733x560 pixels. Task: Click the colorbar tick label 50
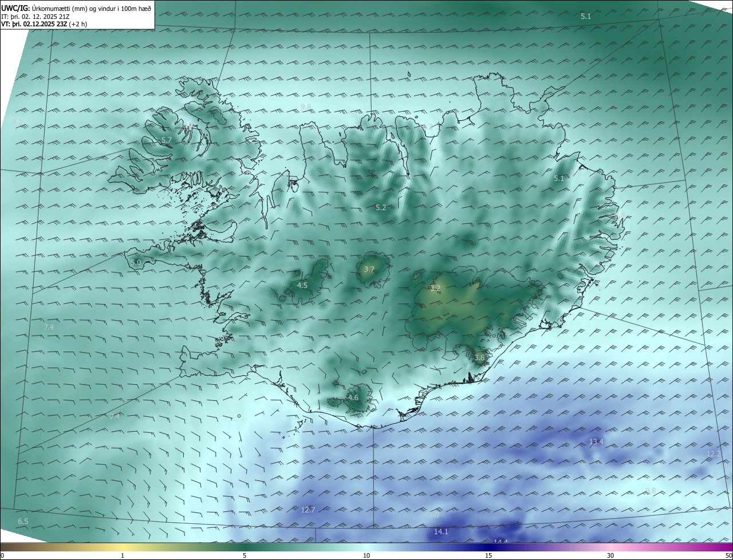click(728, 555)
